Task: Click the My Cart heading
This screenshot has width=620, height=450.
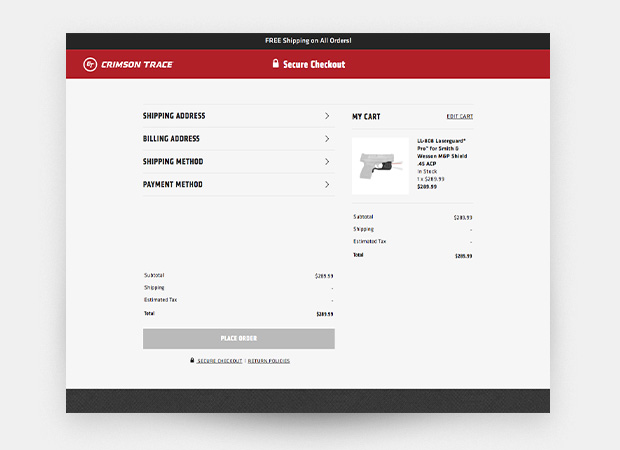Action: click(366, 117)
